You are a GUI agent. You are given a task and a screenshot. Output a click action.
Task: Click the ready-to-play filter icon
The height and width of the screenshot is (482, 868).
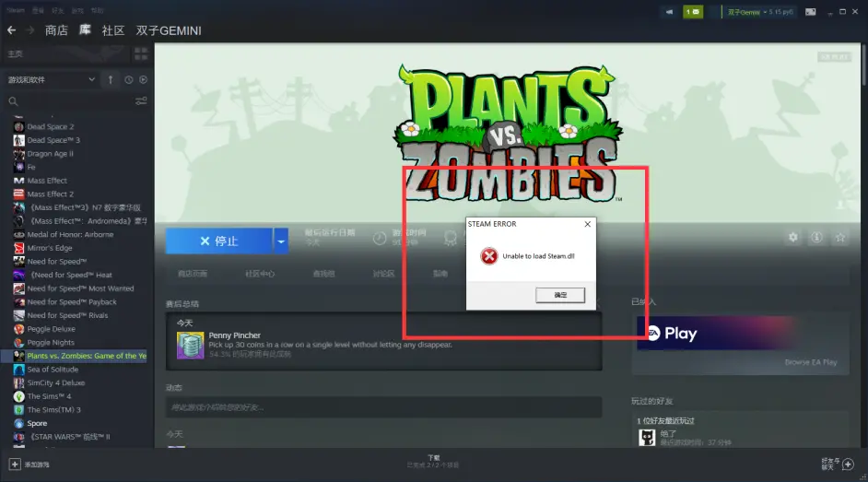pyautogui.click(x=144, y=79)
